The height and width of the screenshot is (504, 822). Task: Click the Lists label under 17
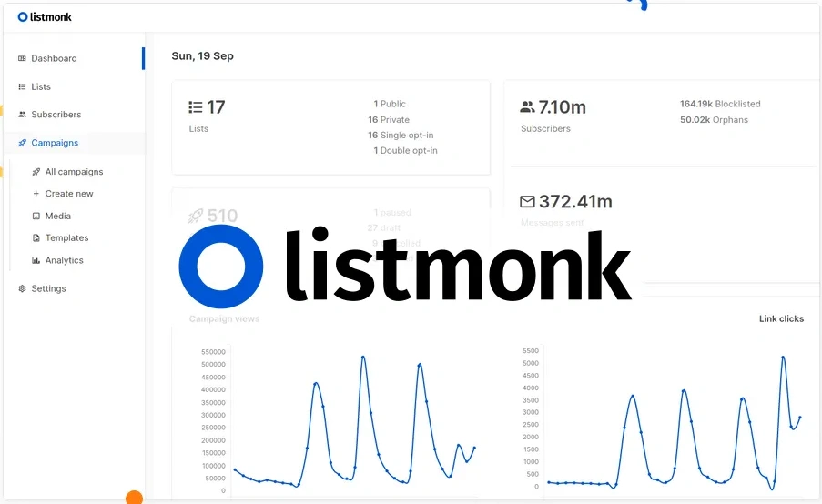pyautogui.click(x=198, y=128)
